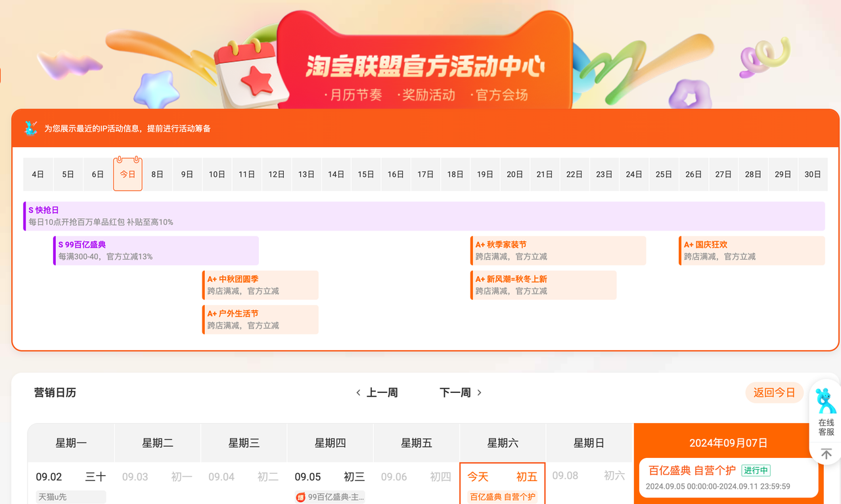
Task: Open the A+ 户外生活节 activity card
Action: pyautogui.click(x=260, y=319)
